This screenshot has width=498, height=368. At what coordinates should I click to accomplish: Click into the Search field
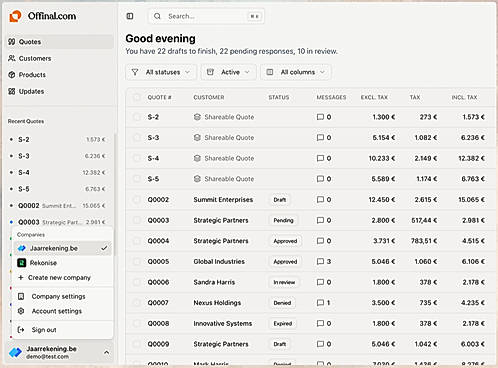(x=206, y=16)
